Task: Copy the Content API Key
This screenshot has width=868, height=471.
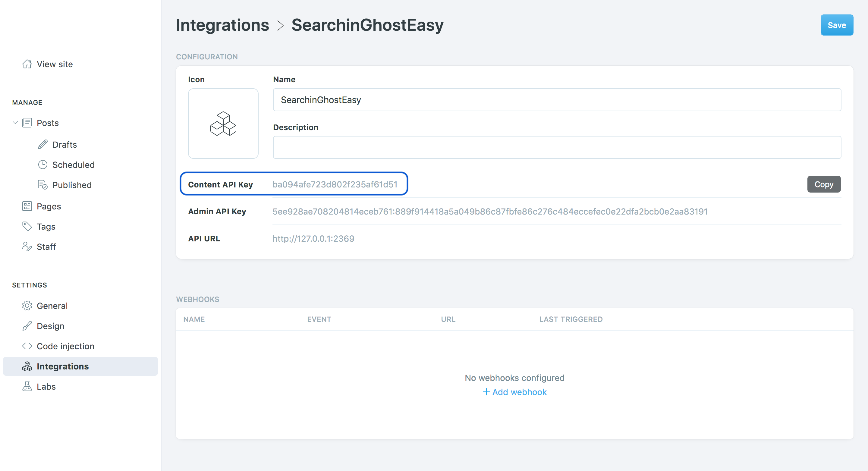Action: pos(823,184)
